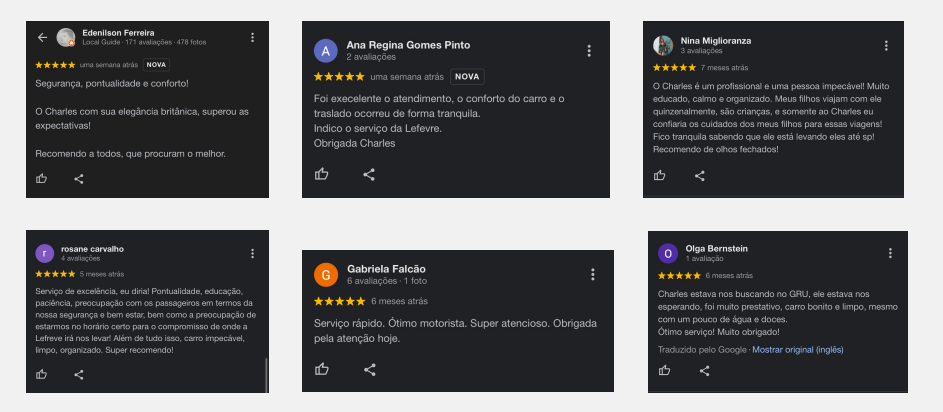The image size is (943, 412).
Task: Open Olga Bernstein's reviewer profile name
Action: pyautogui.click(x=716, y=248)
